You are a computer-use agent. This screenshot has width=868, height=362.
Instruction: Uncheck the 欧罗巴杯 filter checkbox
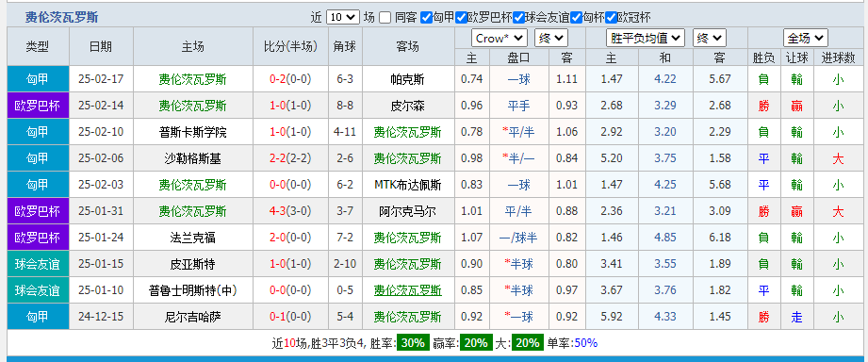[x=461, y=17]
